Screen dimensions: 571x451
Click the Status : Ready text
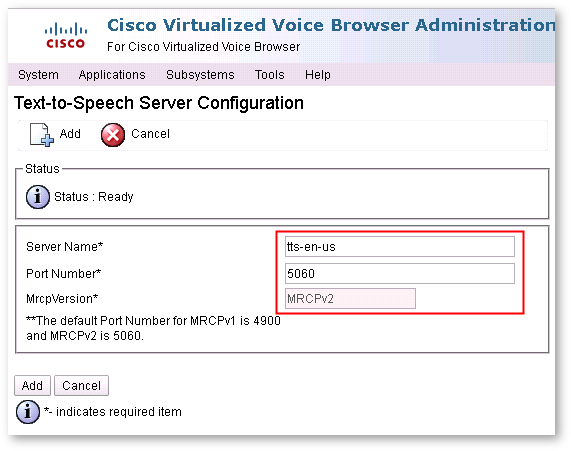pos(94,197)
